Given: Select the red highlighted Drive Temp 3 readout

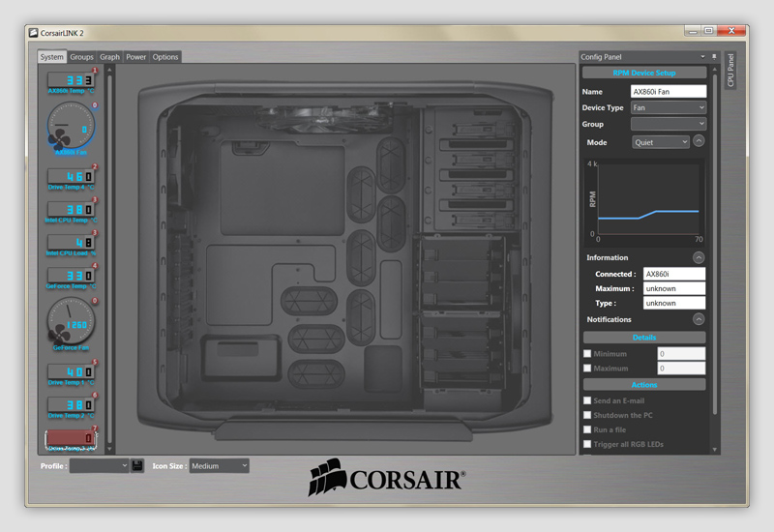Looking at the screenshot, I should [x=71, y=438].
